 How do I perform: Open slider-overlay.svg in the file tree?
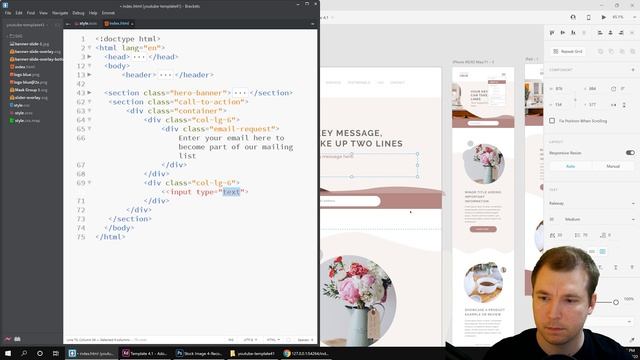click(x=29, y=98)
